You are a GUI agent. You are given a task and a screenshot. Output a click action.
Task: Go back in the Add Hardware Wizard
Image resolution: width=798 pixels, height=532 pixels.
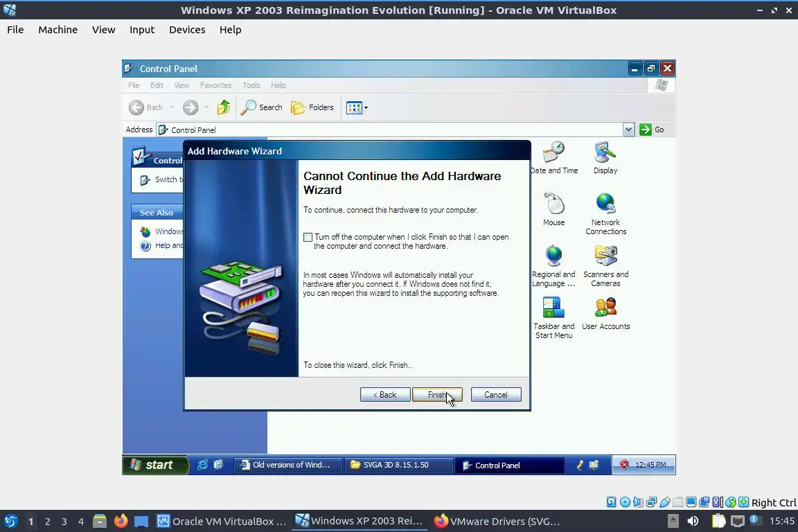click(385, 395)
